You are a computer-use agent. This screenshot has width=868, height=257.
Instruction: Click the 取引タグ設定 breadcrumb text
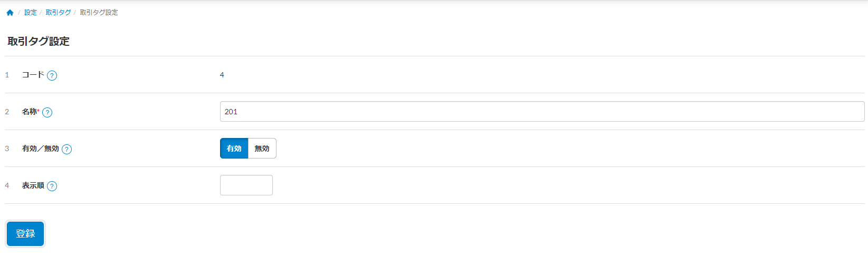pyautogui.click(x=99, y=13)
